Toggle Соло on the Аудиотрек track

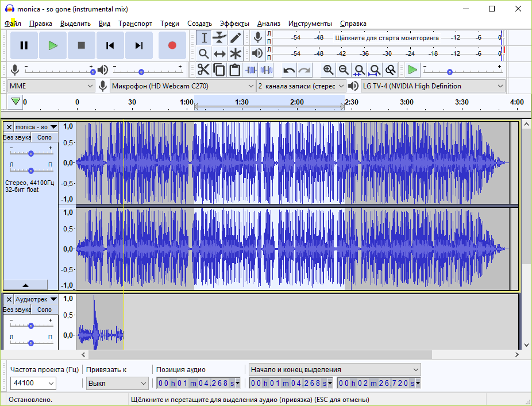[x=44, y=310]
